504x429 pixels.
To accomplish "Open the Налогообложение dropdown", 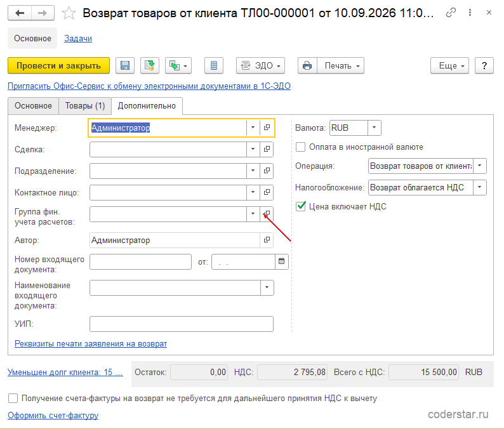I will pyautogui.click(x=480, y=187).
